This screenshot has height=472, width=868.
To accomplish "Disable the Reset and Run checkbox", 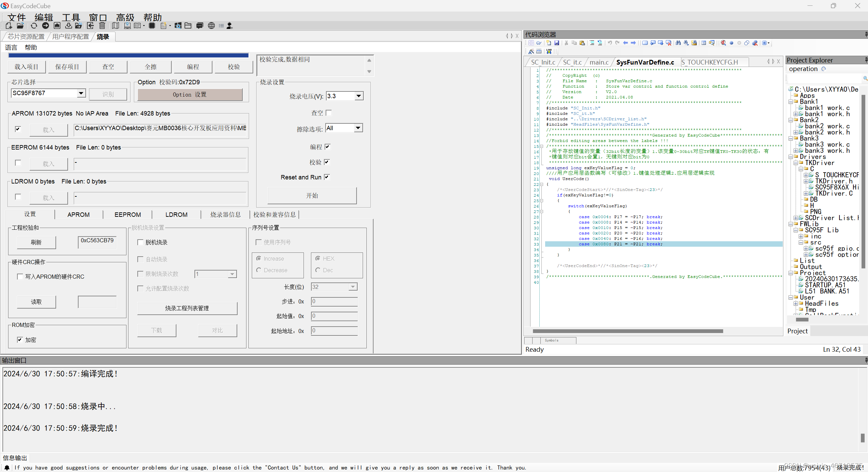I will click(x=327, y=177).
